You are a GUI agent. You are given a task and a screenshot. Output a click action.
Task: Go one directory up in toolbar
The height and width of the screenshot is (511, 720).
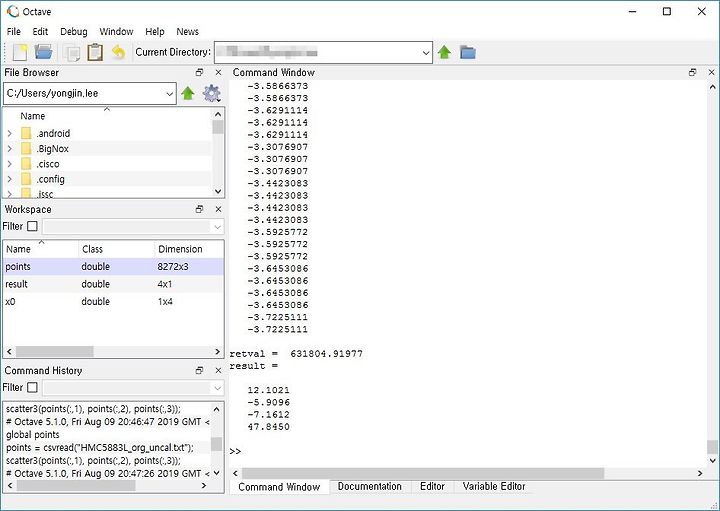(x=444, y=52)
